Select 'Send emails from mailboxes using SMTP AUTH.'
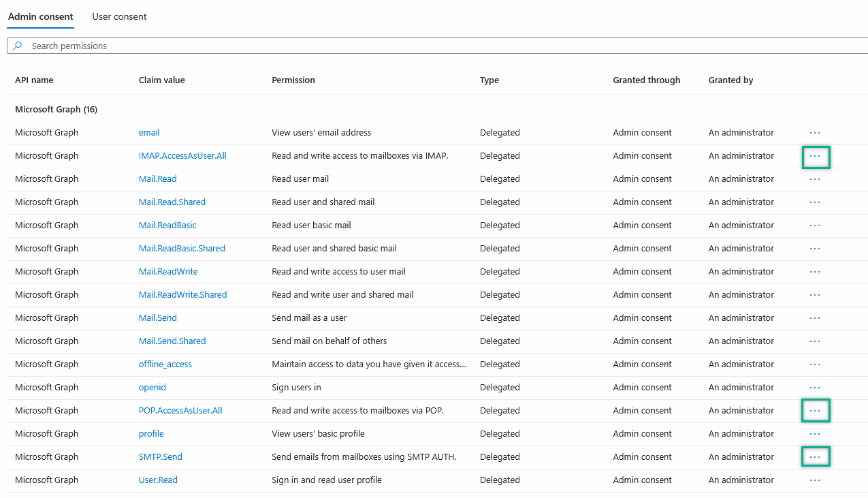 [364, 456]
